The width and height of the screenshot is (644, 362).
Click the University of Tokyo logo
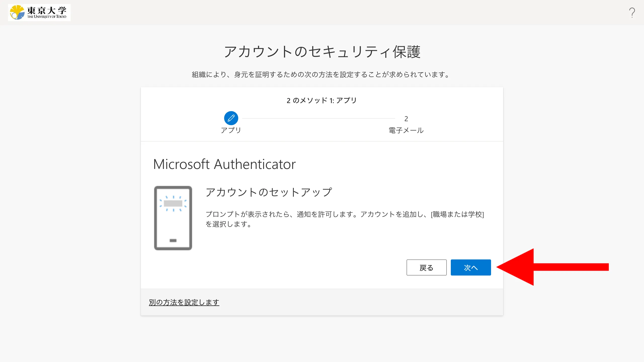39,13
